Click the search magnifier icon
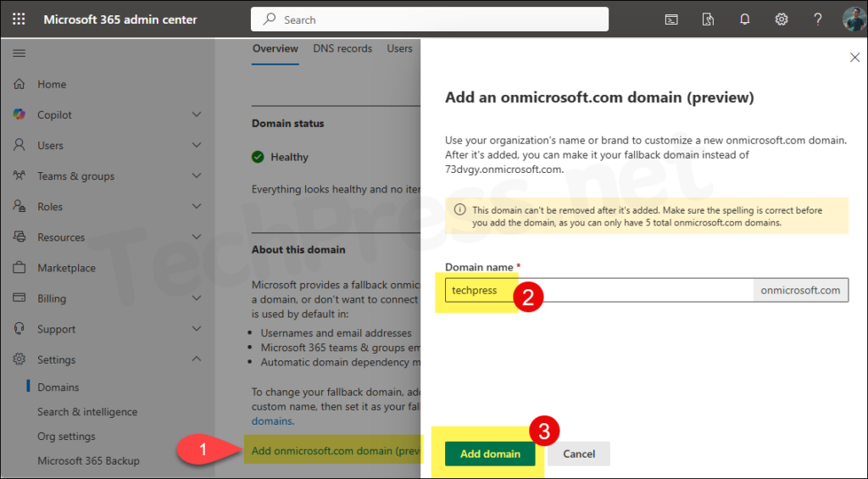This screenshot has width=868, height=479. click(x=270, y=19)
